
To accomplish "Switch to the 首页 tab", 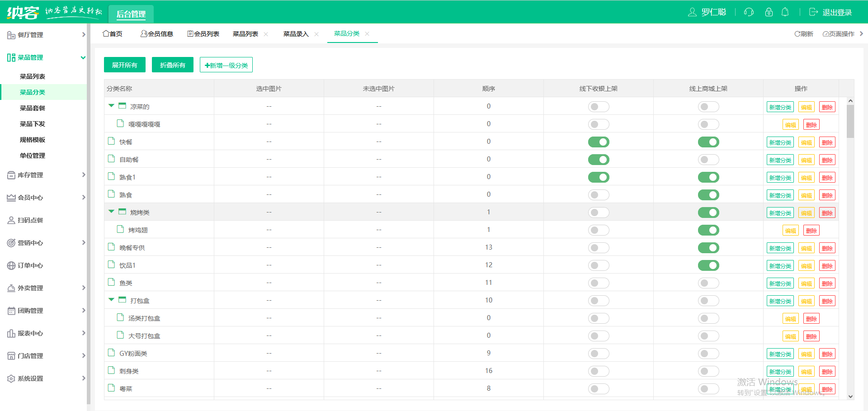I will pos(113,34).
